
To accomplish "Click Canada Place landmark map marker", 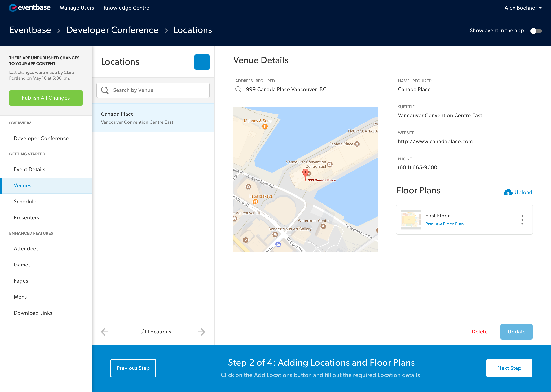I will pyautogui.click(x=357, y=144).
